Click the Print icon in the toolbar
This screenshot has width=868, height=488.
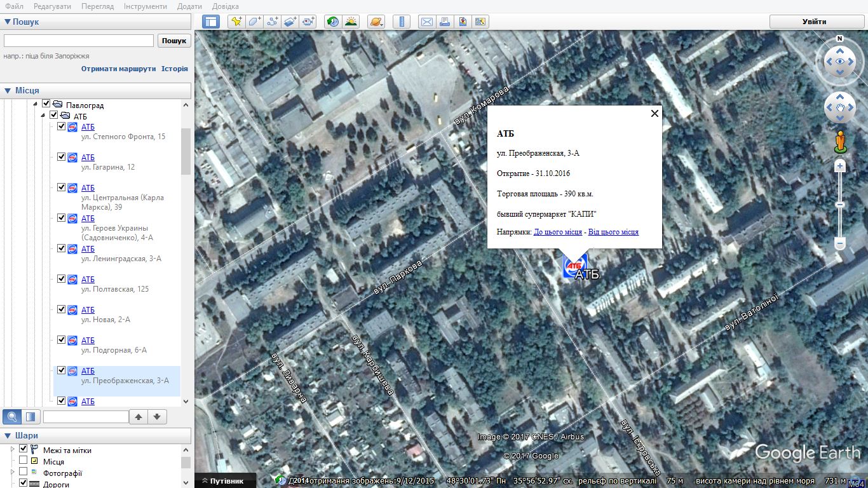click(x=445, y=22)
